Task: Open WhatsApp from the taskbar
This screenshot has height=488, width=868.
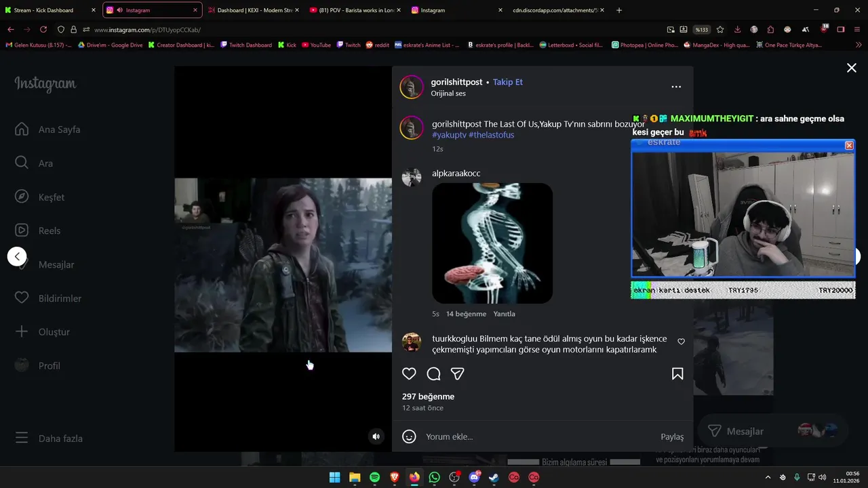Action: [x=435, y=477]
